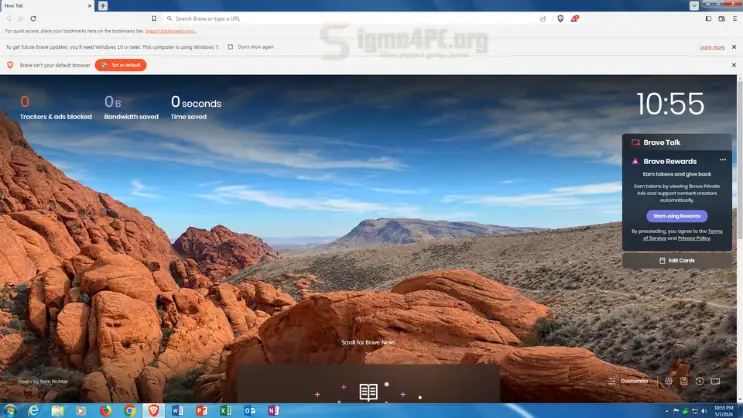
Task: Open a new tab with the plus button
Action: (103, 6)
